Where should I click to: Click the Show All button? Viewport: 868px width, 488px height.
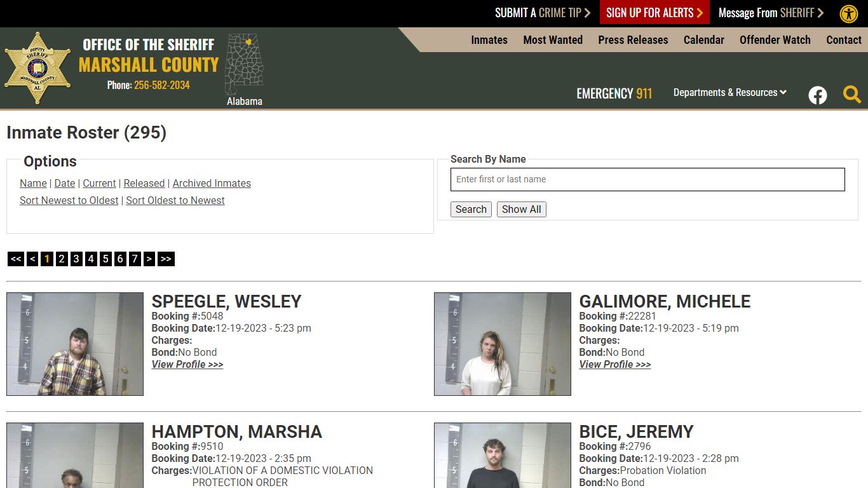point(522,209)
